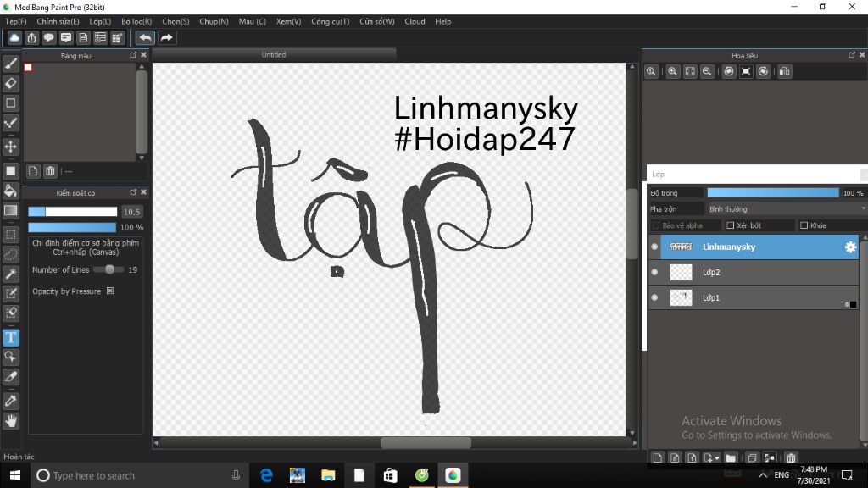This screenshot has width=868, height=488.
Task: Toggle Opacity by Pressure checkbox
Action: click(110, 291)
